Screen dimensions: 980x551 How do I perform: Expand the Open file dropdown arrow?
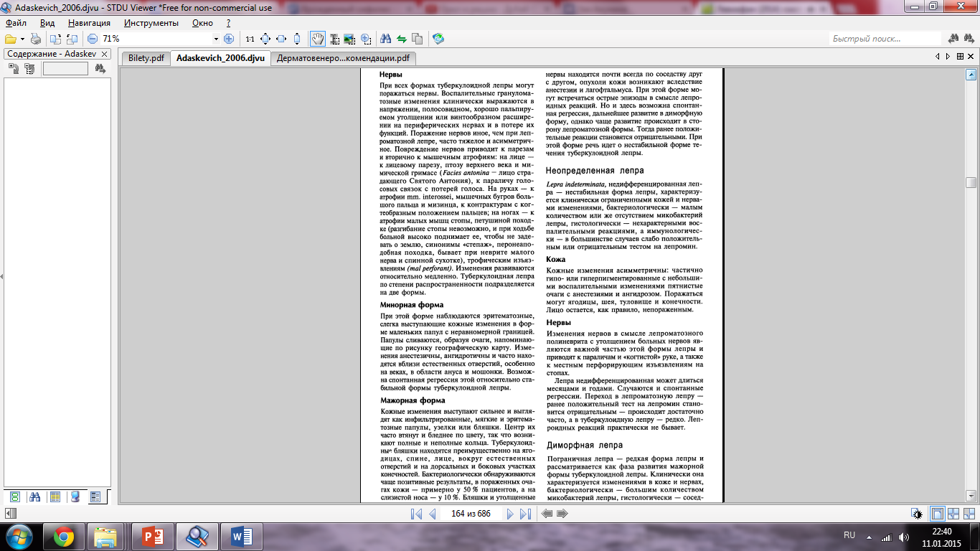22,39
